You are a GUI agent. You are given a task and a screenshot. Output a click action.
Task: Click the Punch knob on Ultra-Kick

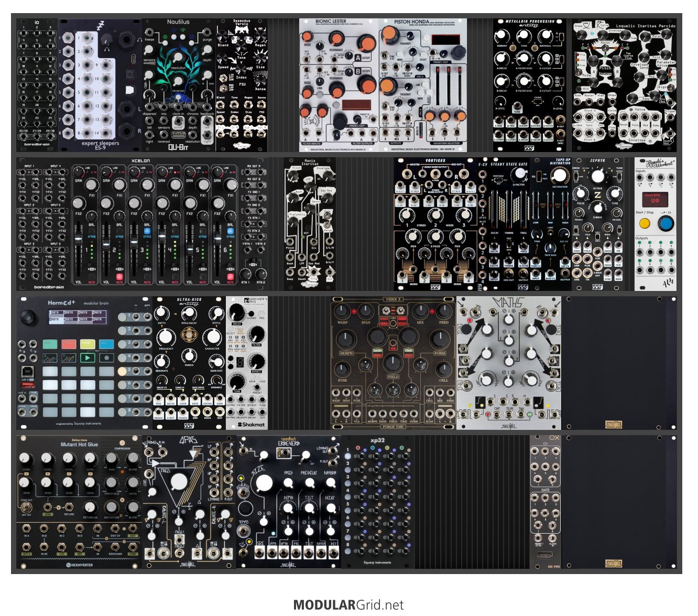click(189, 356)
